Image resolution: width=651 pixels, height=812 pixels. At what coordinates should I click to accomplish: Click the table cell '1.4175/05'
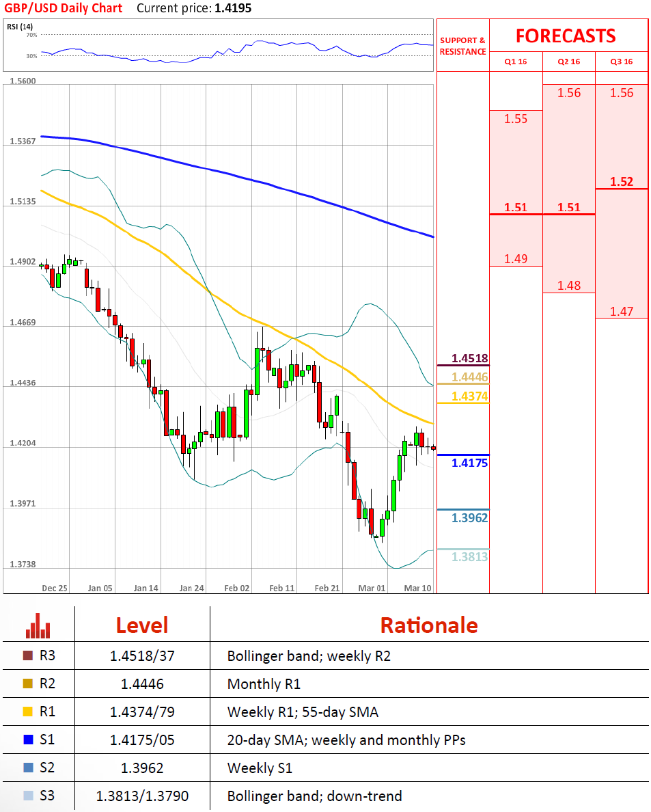(142, 740)
